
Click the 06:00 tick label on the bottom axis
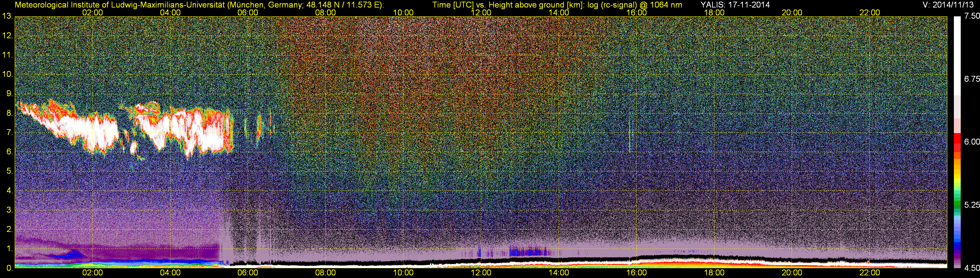(248, 273)
